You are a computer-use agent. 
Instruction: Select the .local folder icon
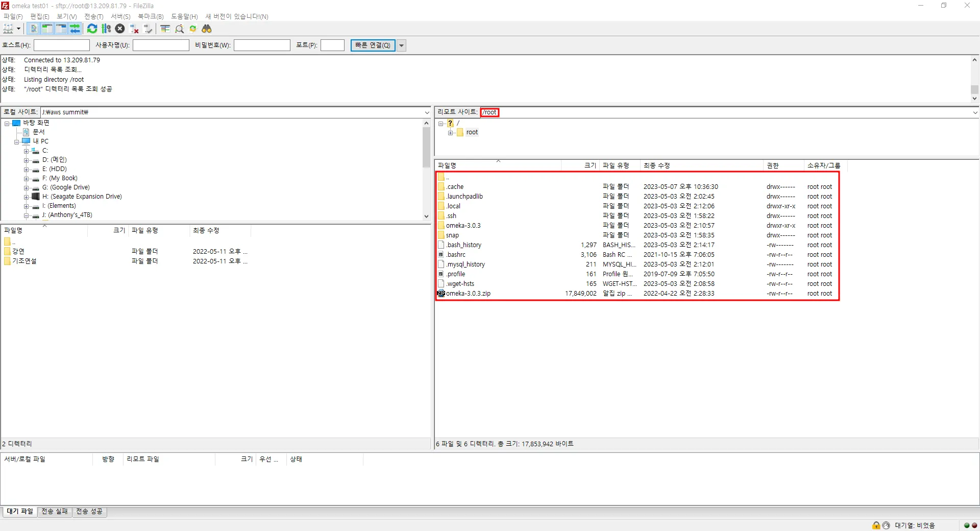point(442,206)
